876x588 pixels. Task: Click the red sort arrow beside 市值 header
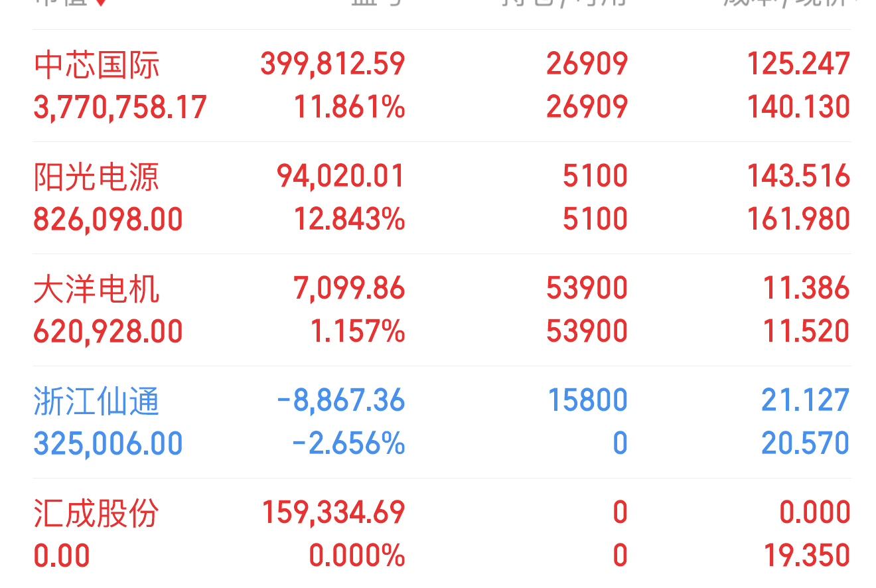[100, 3]
